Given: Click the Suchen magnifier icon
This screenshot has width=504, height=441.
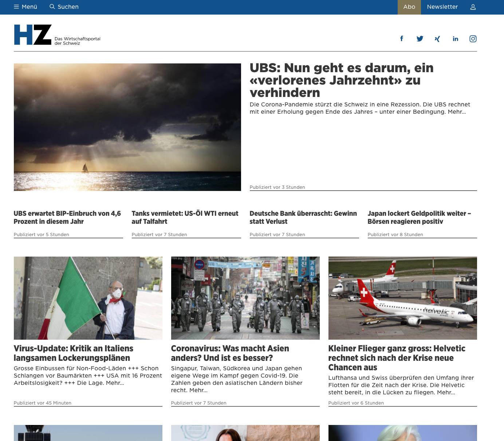Looking at the screenshot, I should click(52, 7).
